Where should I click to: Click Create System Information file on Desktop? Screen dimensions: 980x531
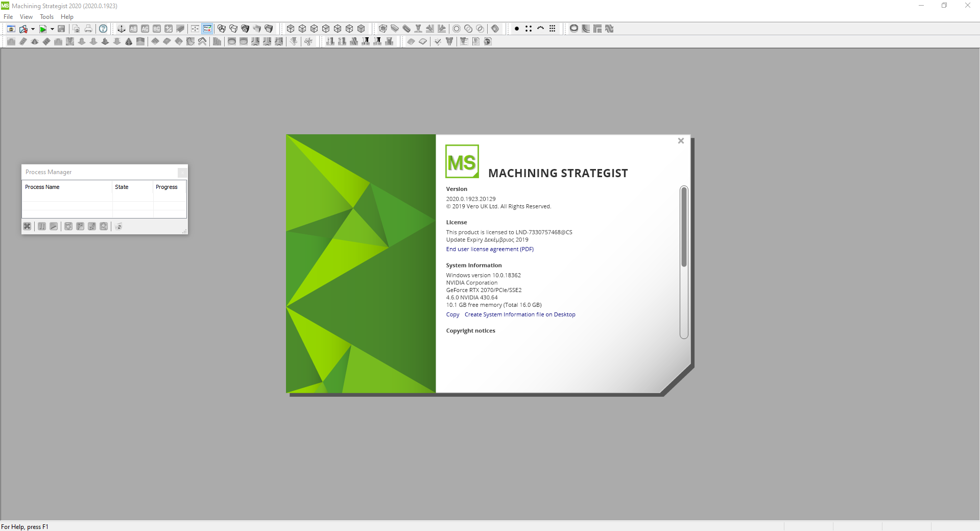click(x=520, y=315)
